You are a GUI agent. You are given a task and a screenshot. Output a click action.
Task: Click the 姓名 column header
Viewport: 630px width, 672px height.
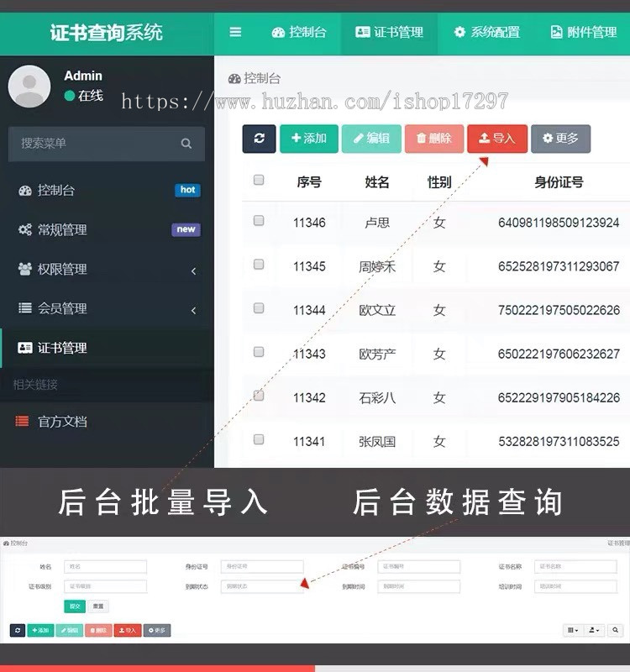click(x=377, y=182)
